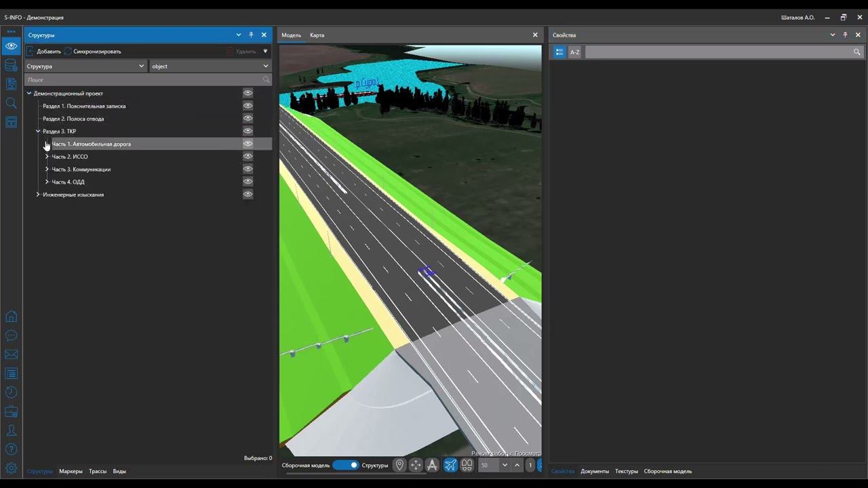Viewport: 868px width, 488px height.
Task: Toggle visibility of Часть 4. ОДД
Action: (248, 182)
